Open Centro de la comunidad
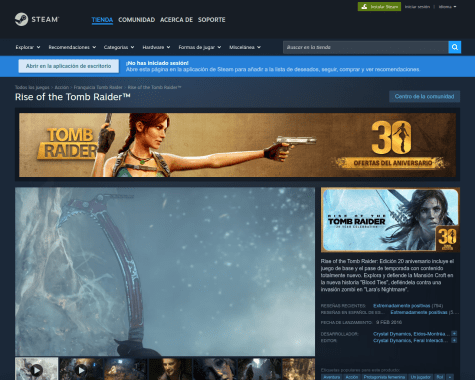The image size is (475, 380). [x=424, y=96]
